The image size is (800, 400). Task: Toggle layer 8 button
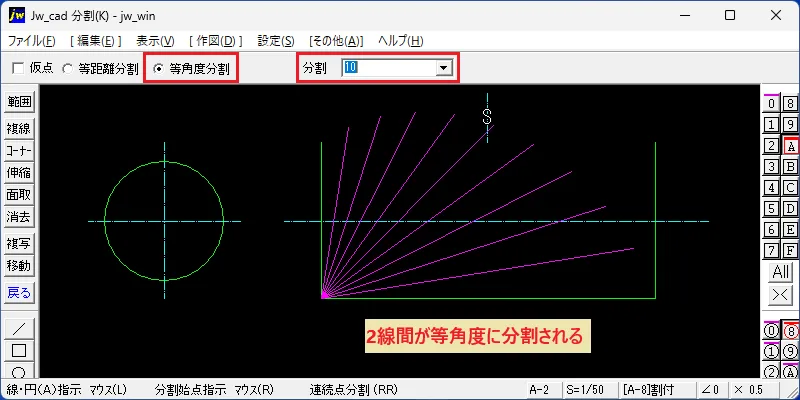tap(790, 104)
